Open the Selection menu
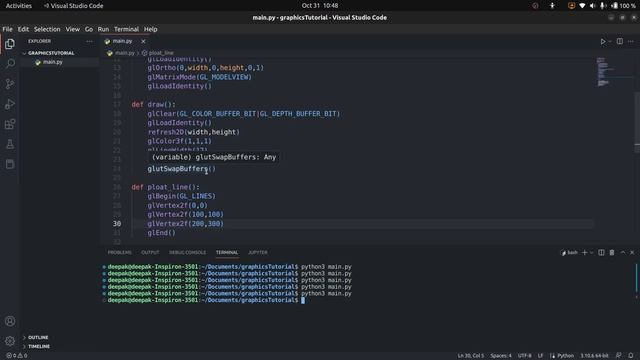The width and height of the screenshot is (640, 360). click(47, 29)
